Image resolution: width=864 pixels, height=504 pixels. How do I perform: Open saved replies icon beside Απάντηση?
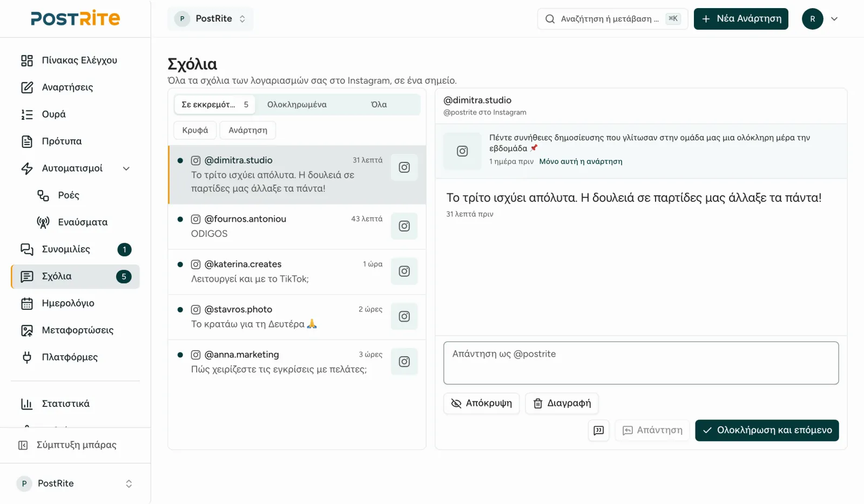(598, 430)
